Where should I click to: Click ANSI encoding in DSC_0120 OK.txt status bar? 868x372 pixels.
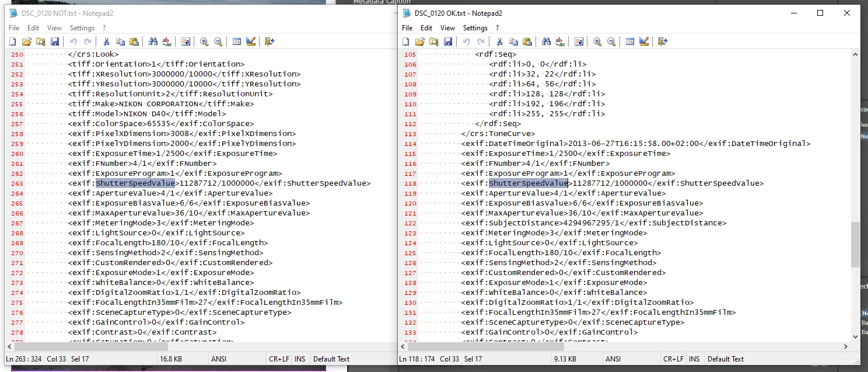pos(613,359)
